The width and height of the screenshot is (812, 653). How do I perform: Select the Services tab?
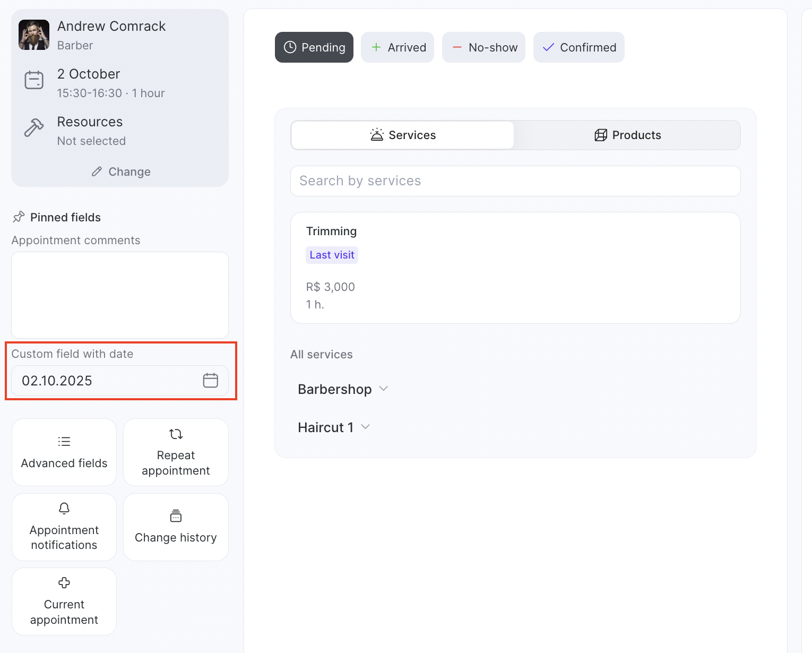click(403, 135)
